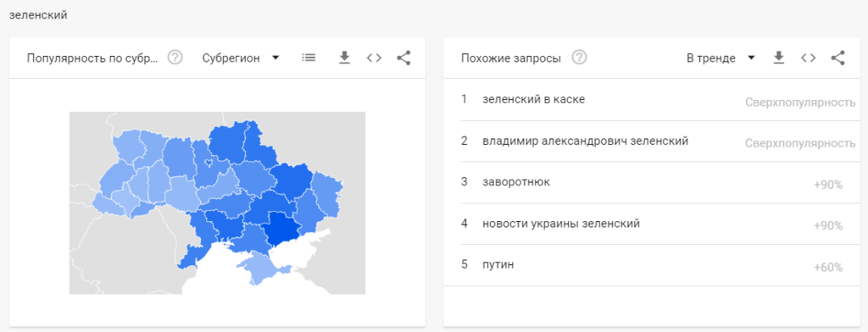Click +90% for новости украины зеленский
868x332 pixels.
tap(828, 226)
